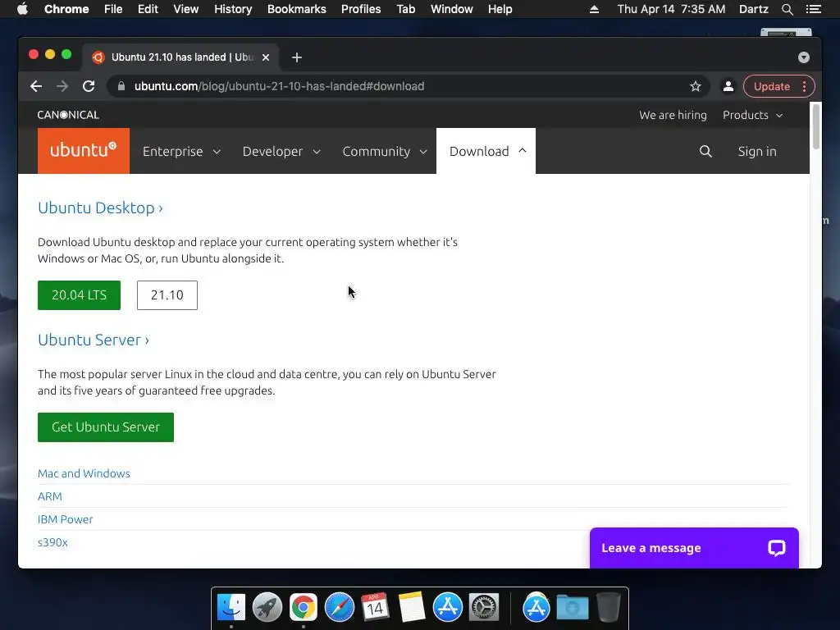
Task: Click the Sign in link
Action: [757, 152]
